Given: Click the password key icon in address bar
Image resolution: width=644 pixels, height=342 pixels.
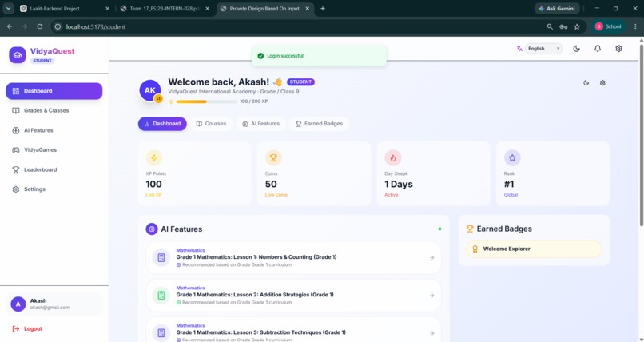Looking at the screenshot, I should [563, 26].
